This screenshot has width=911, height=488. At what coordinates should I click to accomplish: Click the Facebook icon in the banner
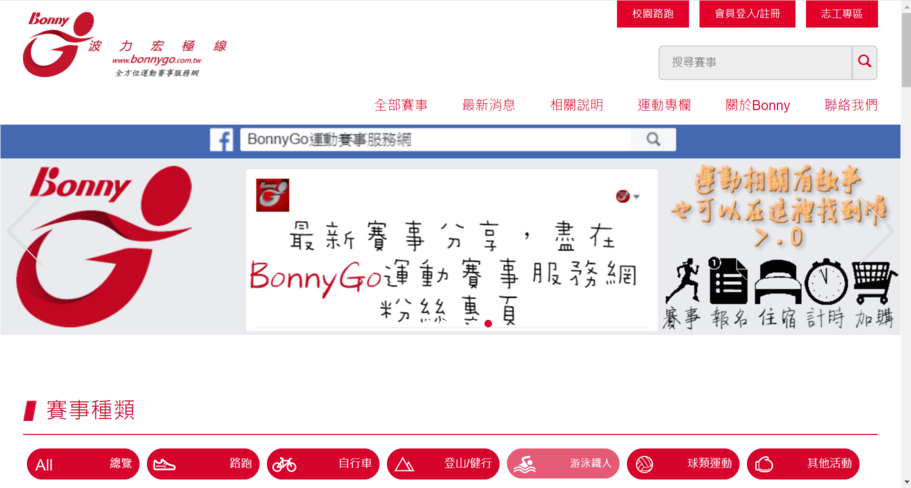221,140
